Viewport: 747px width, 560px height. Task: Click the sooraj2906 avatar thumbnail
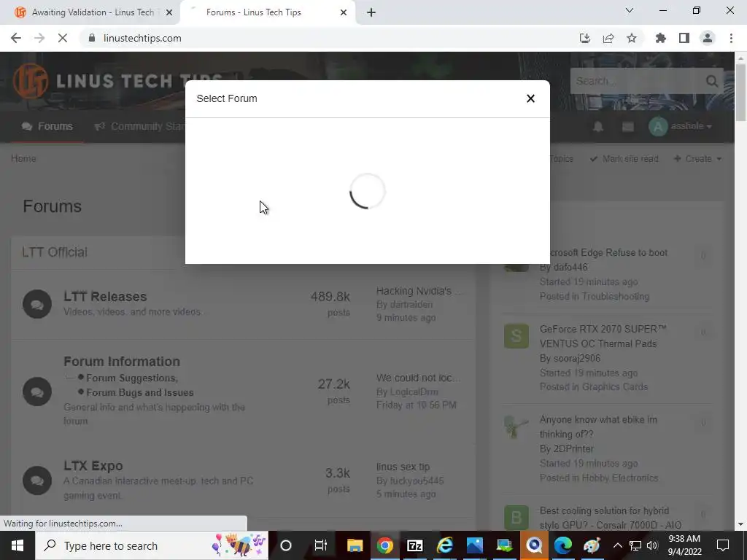tap(516, 336)
